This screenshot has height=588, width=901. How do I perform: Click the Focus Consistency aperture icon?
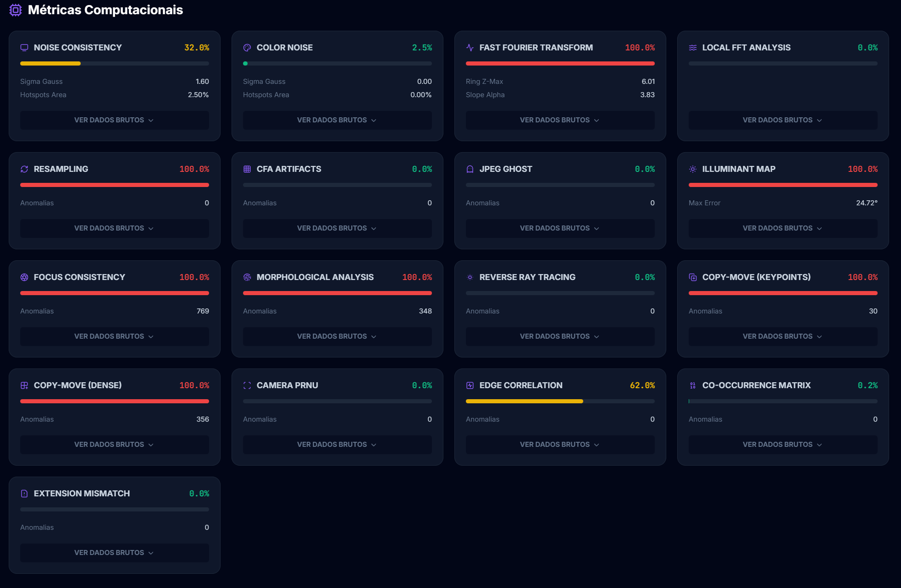(24, 277)
